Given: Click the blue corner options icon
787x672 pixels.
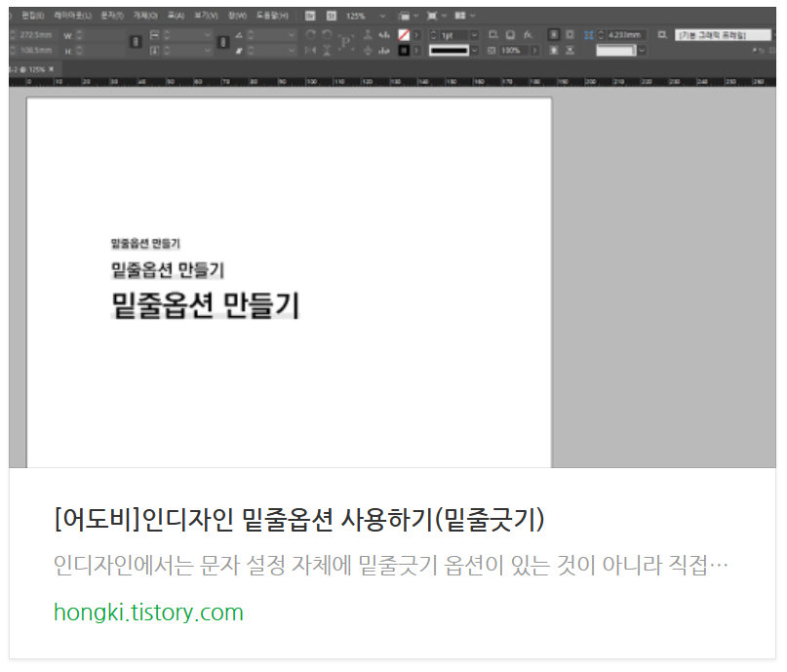Looking at the screenshot, I should pos(589,35).
